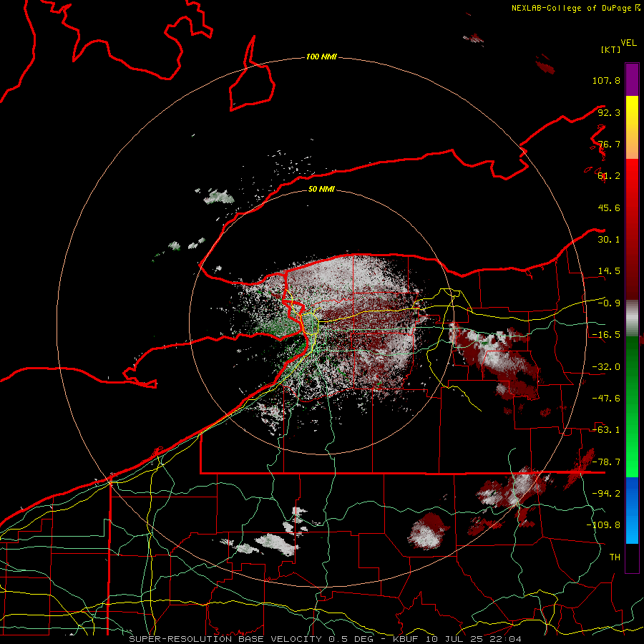Select the 107.8 value on the velocity scale

coord(606,80)
